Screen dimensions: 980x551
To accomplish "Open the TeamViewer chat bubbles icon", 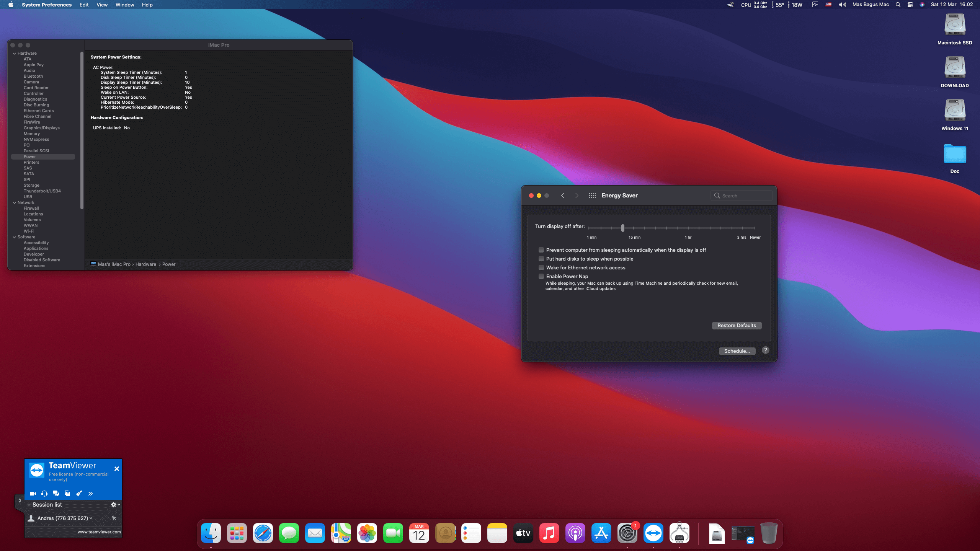I will click(x=56, y=494).
